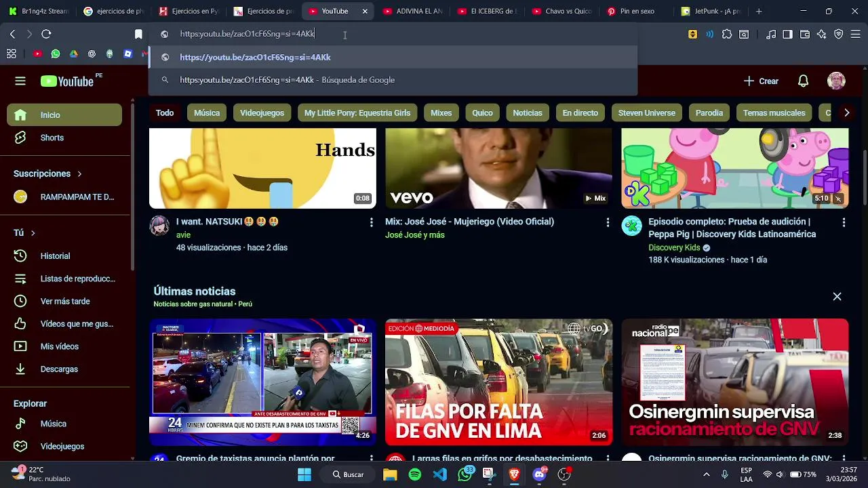This screenshot has height=488, width=868.
Task: Select the youtu.be URL suggestion
Action: click(393, 58)
